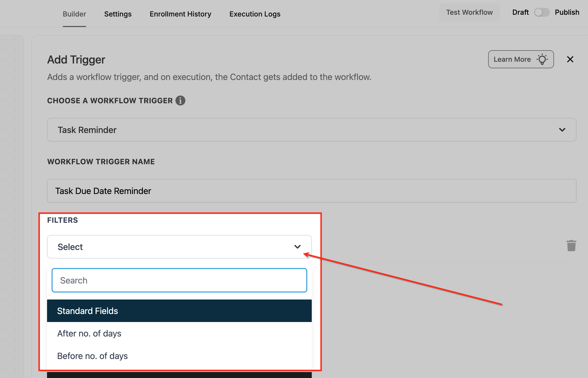This screenshot has height=378, width=588.
Task: Click the Publish label next to toggle
Action: [567, 12]
